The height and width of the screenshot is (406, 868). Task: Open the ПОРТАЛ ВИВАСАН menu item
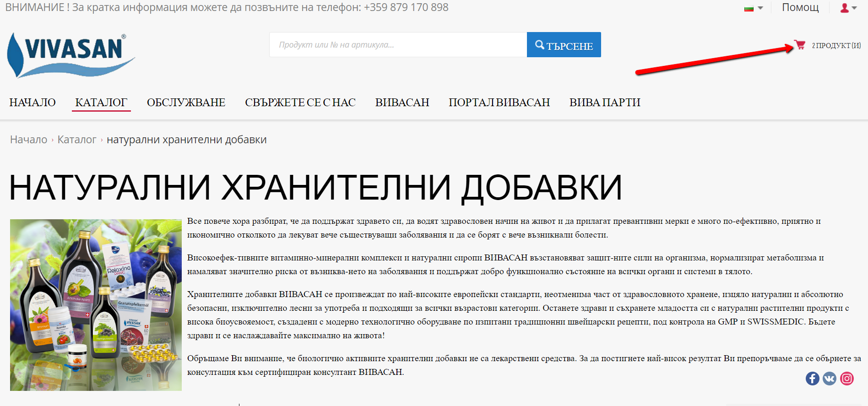(x=499, y=103)
